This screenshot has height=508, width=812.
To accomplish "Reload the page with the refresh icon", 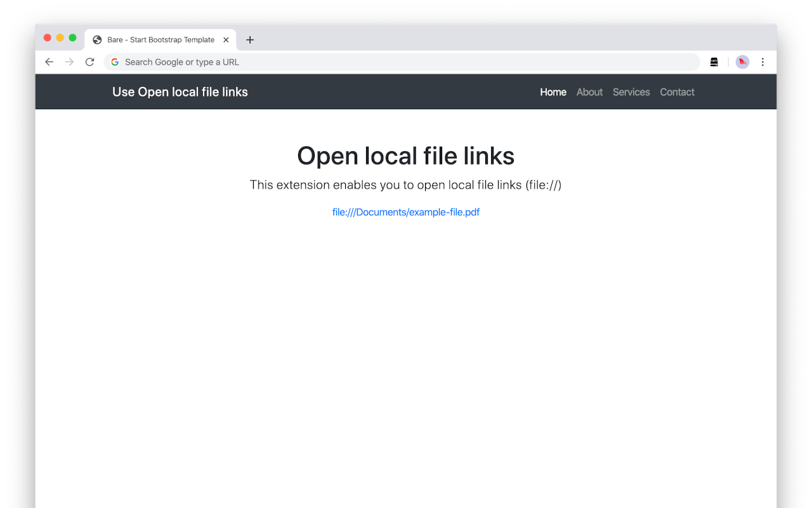I will 90,62.
